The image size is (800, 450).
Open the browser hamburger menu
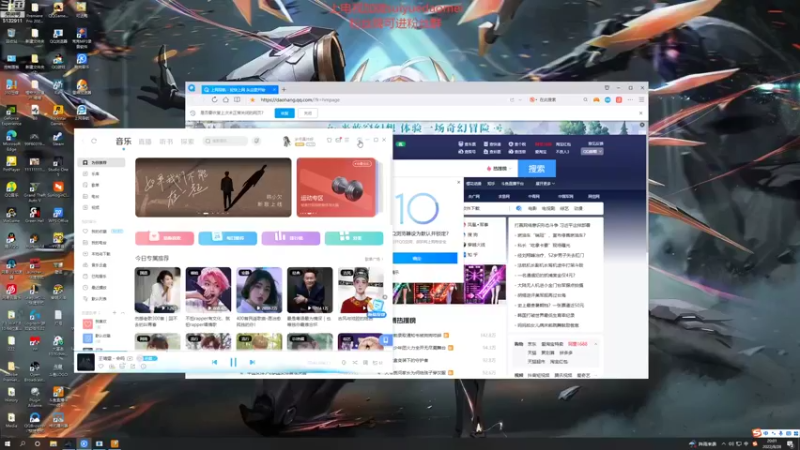(641, 100)
